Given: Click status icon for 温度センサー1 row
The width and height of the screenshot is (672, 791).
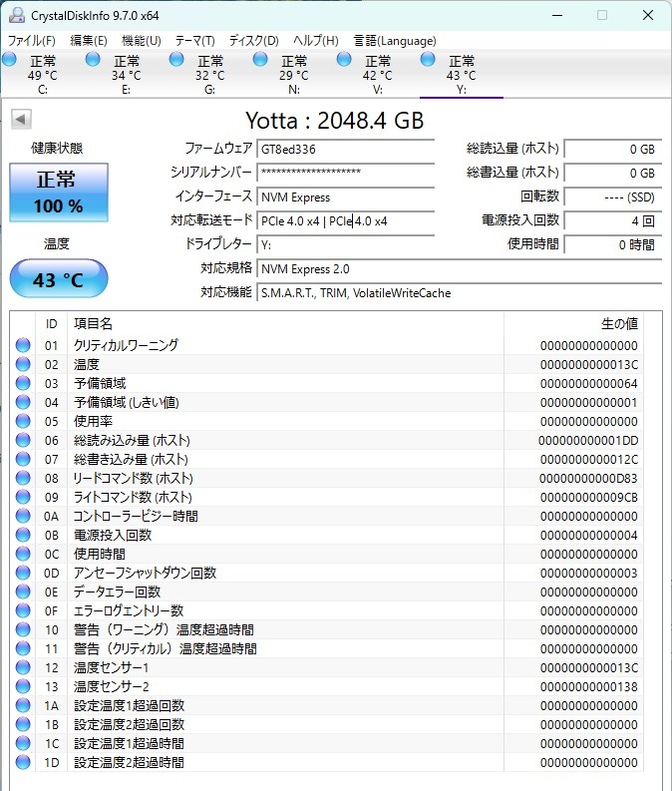Looking at the screenshot, I should 23,668.
